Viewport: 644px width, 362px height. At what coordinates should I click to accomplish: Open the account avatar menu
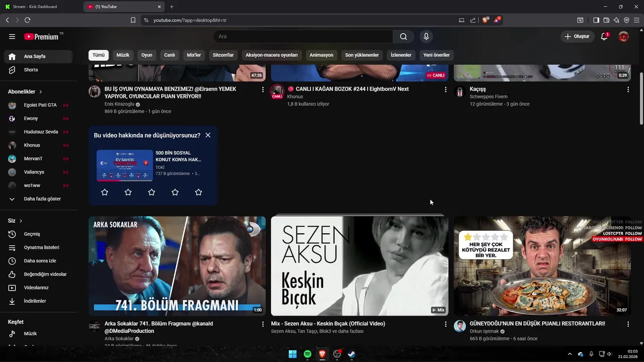click(623, 36)
